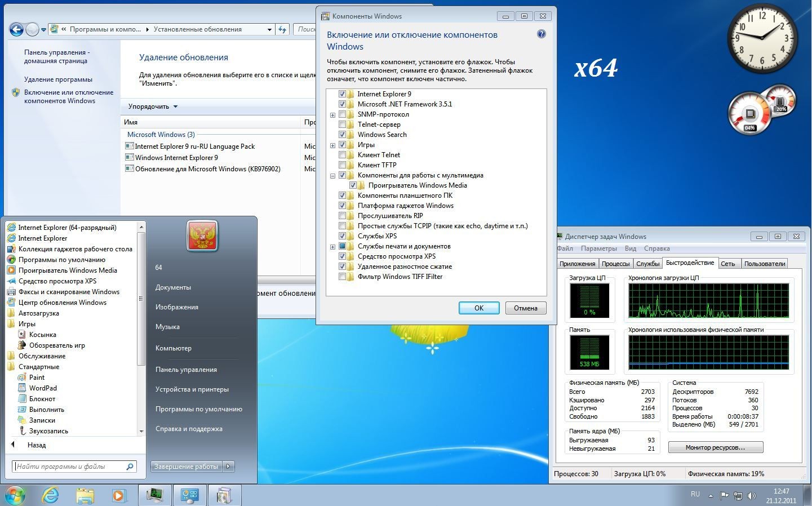Expand Службы печати и документов node

332,247
